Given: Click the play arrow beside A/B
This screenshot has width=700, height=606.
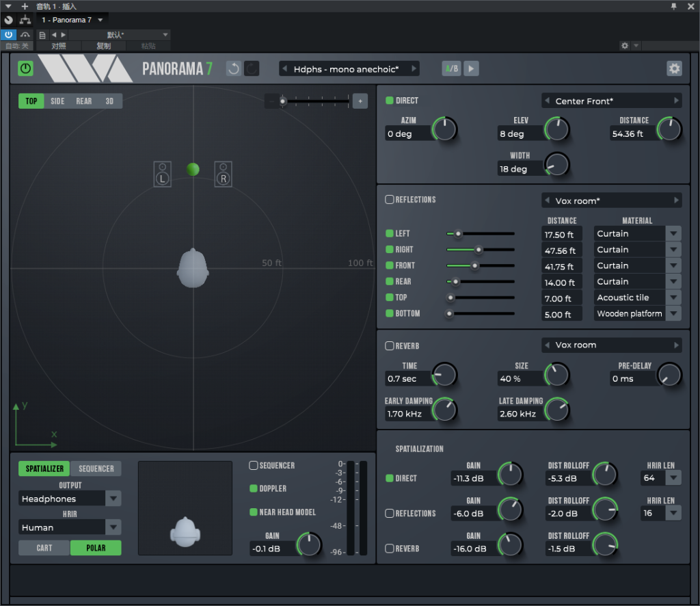Looking at the screenshot, I should pyautogui.click(x=471, y=69).
